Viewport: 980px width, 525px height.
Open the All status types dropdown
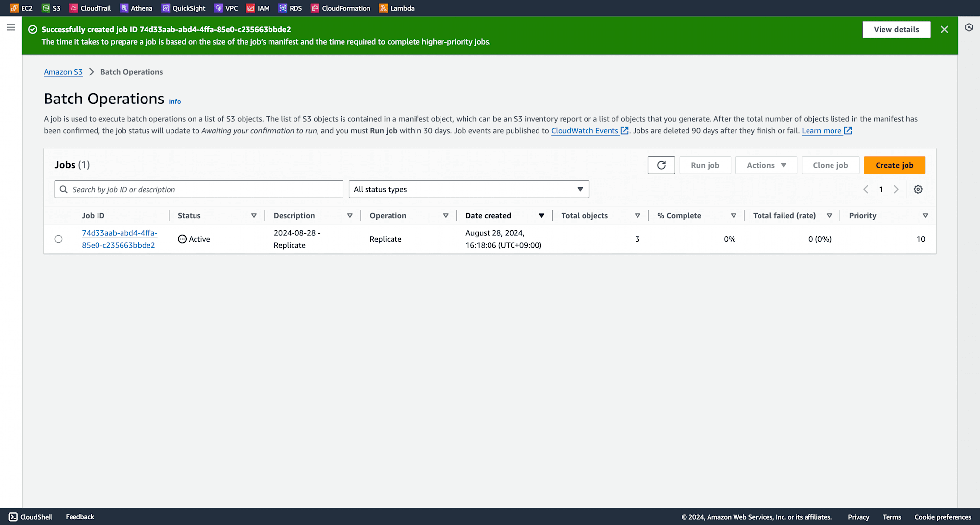click(469, 189)
